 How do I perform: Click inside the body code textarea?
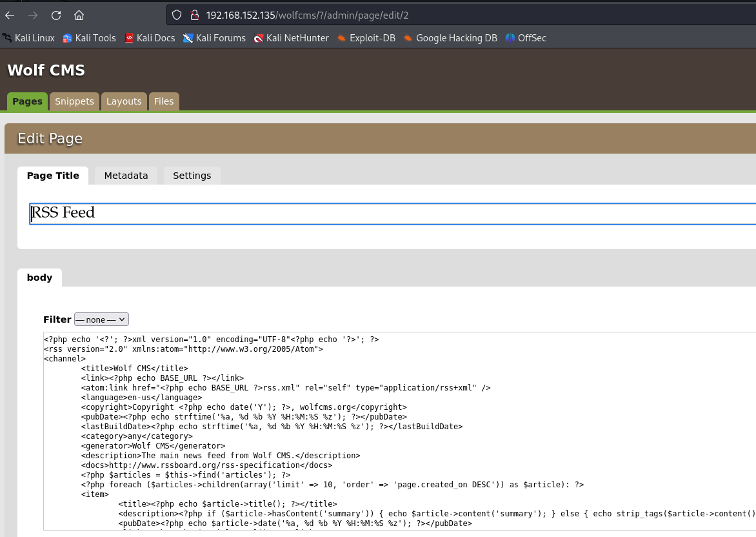400,431
